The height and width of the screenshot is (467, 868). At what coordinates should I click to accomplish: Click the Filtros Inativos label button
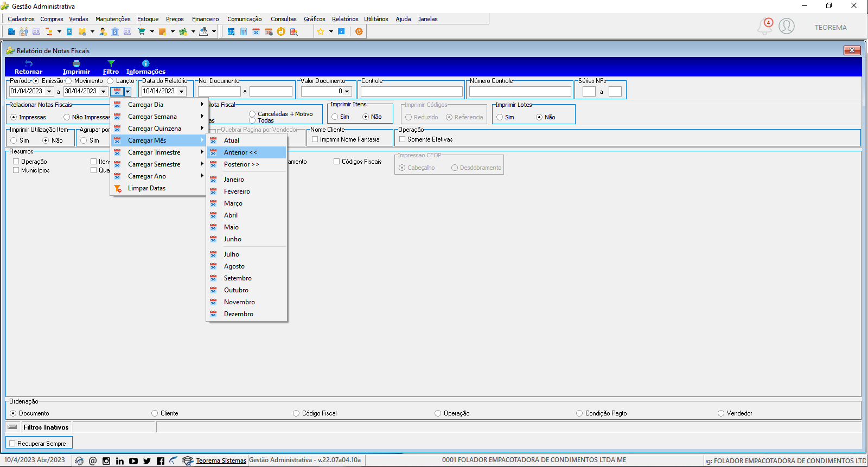46,427
